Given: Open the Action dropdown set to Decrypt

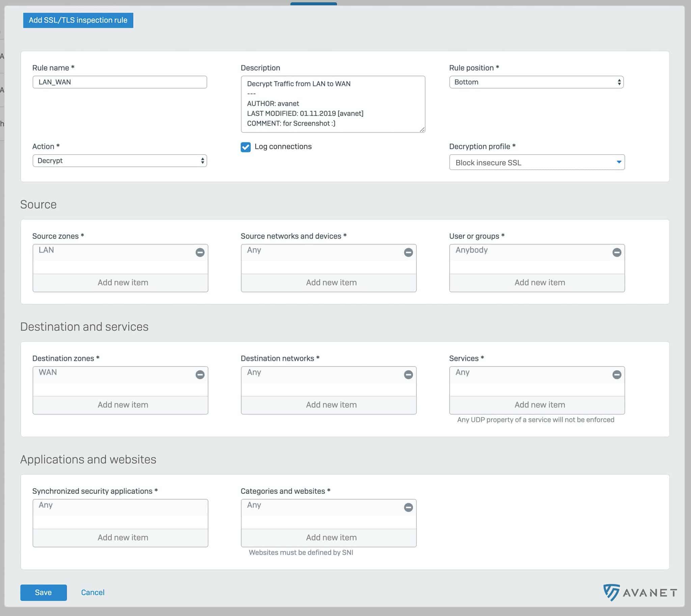Looking at the screenshot, I should coord(120,161).
